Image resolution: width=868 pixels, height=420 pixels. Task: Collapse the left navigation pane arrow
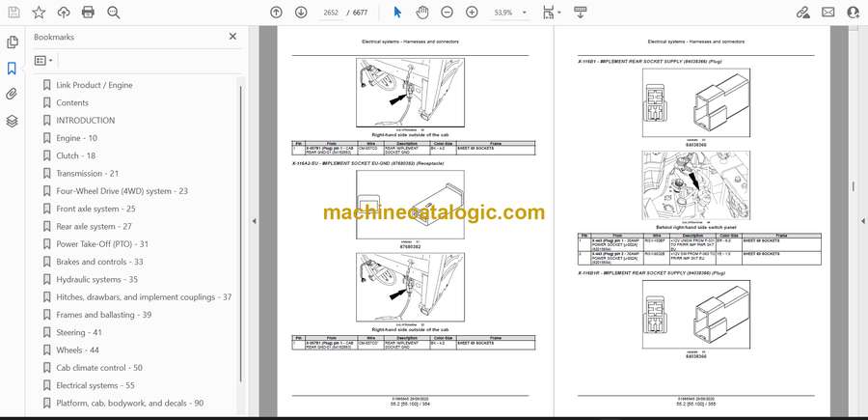coord(254,221)
